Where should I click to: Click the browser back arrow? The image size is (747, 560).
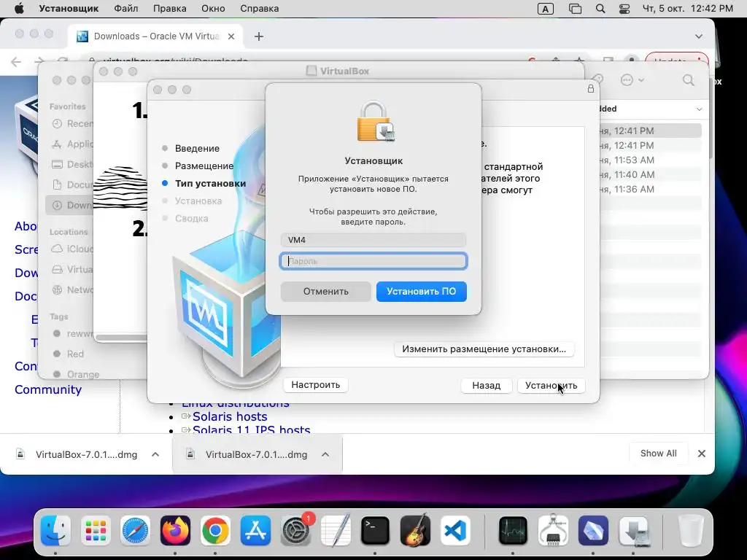pos(16,62)
